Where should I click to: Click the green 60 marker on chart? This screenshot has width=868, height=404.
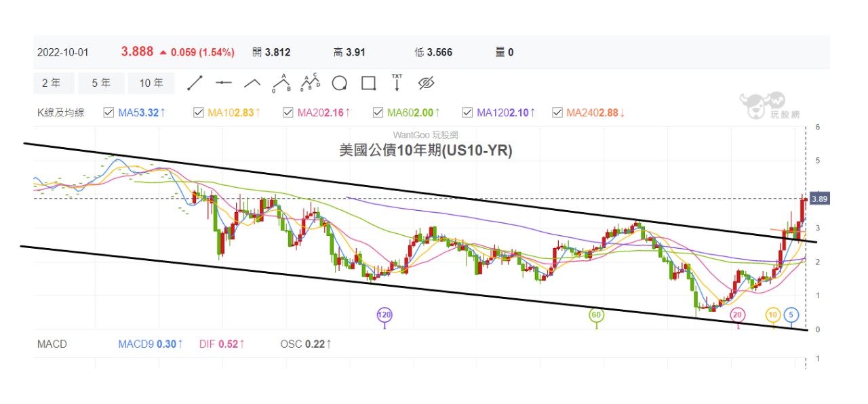(597, 315)
